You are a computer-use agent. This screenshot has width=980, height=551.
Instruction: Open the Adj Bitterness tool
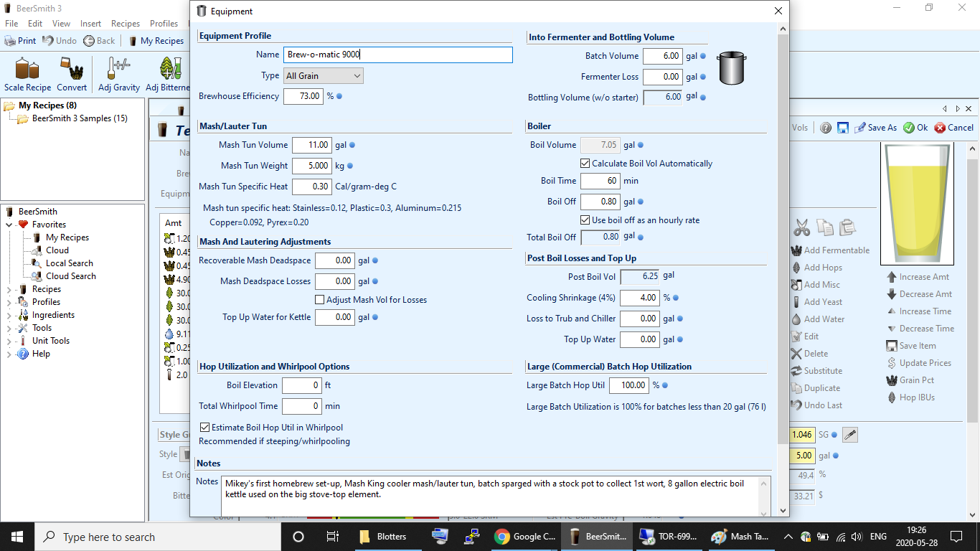pos(168,75)
